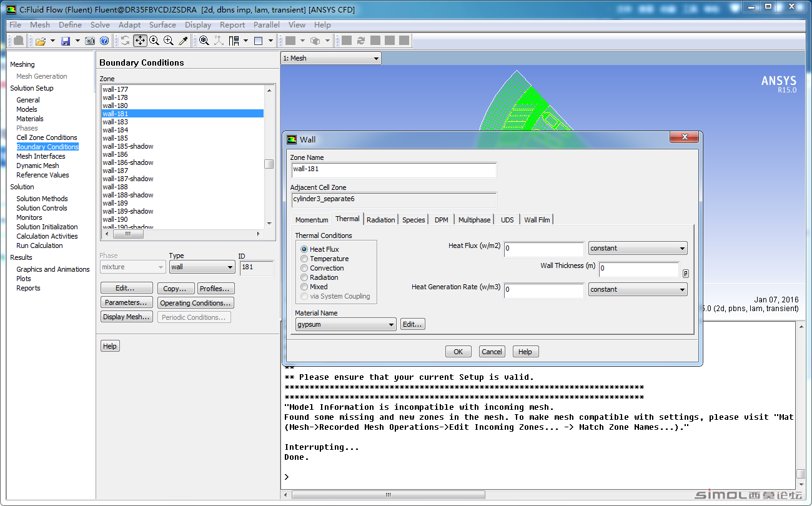Click the zone list vertical scrollbar thumb
The height and width of the screenshot is (506, 812).
[x=269, y=164]
